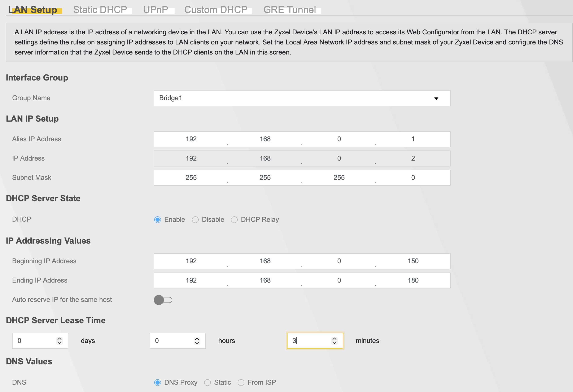Click the Ending IP Address label
This screenshot has width=573, height=392.
[40, 280]
